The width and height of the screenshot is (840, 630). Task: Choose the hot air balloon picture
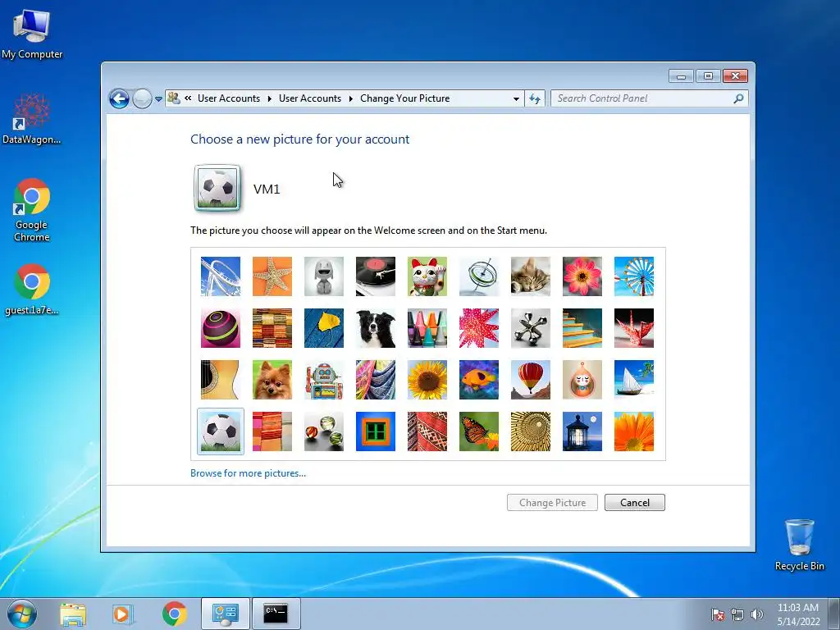point(531,380)
